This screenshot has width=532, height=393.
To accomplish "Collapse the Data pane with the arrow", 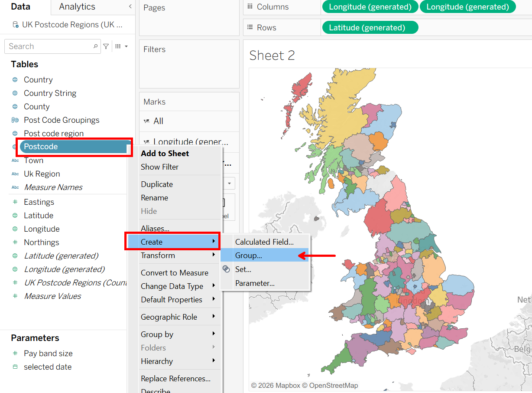I will pyautogui.click(x=130, y=7).
